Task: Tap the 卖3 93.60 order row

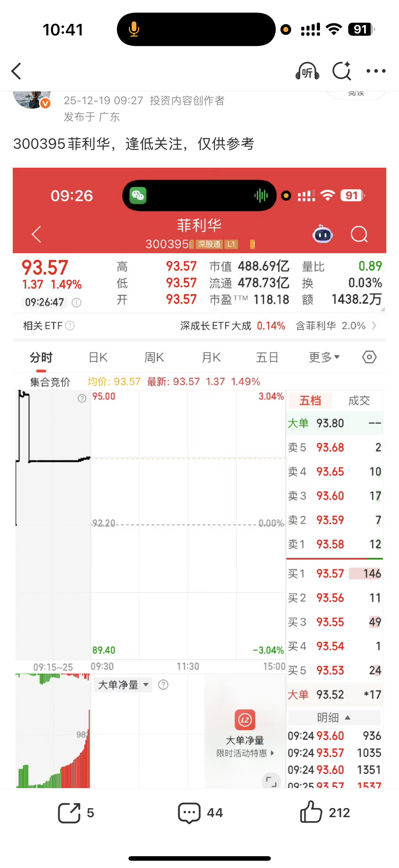Action: (x=334, y=496)
